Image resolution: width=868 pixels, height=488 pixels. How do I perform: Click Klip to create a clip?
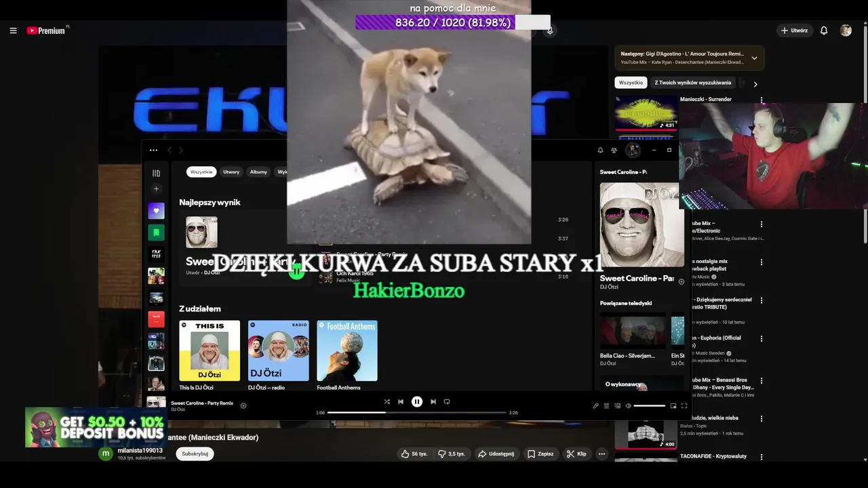click(x=576, y=454)
